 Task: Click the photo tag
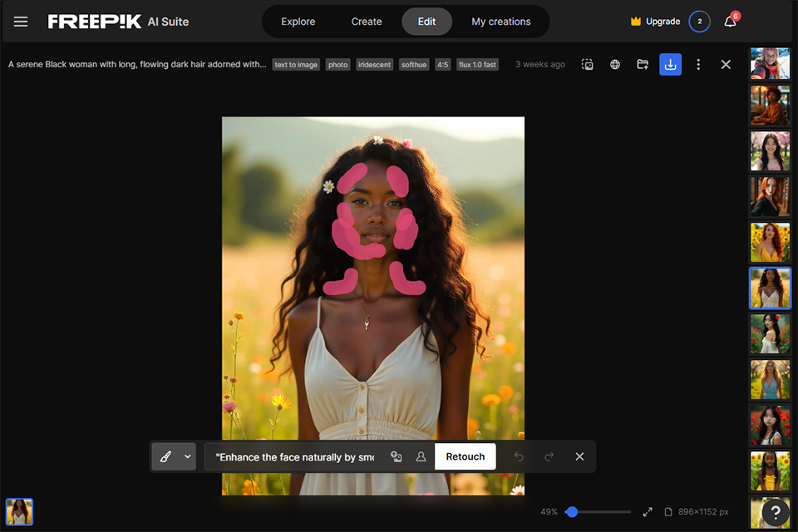coord(338,65)
